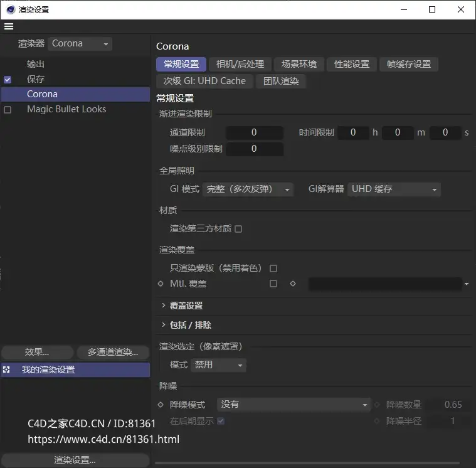Viewport: 476px width, 468px height.
Task: Select Corona in the settings list
Action: pos(75,94)
